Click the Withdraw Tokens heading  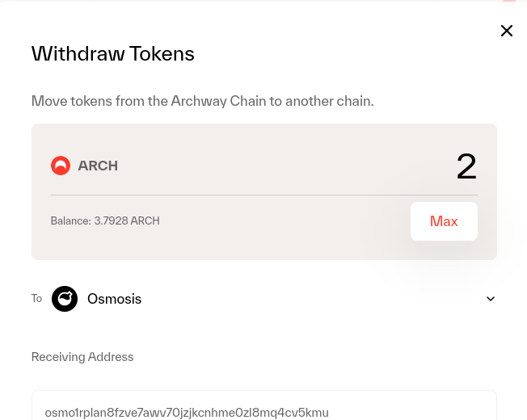coord(113,54)
